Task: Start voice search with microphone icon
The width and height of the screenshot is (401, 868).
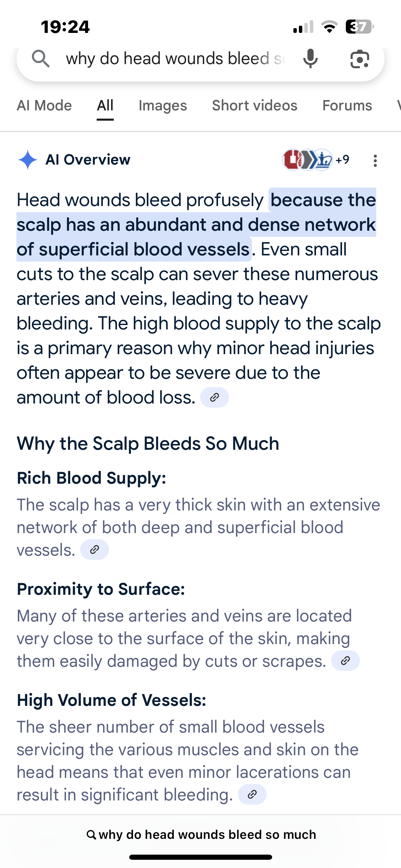Action: [x=311, y=59]
